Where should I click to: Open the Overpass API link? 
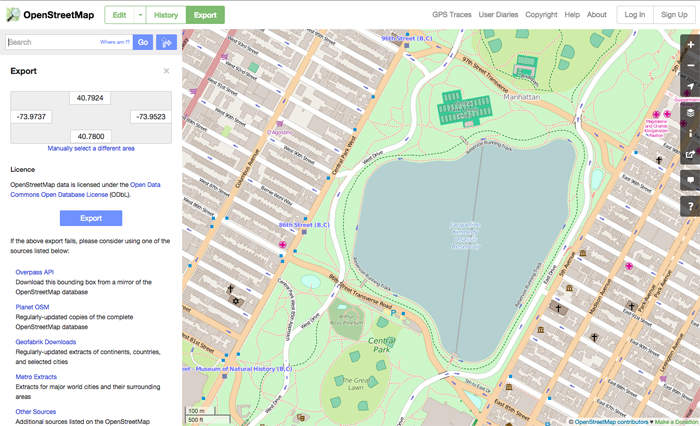coord(34,272)
